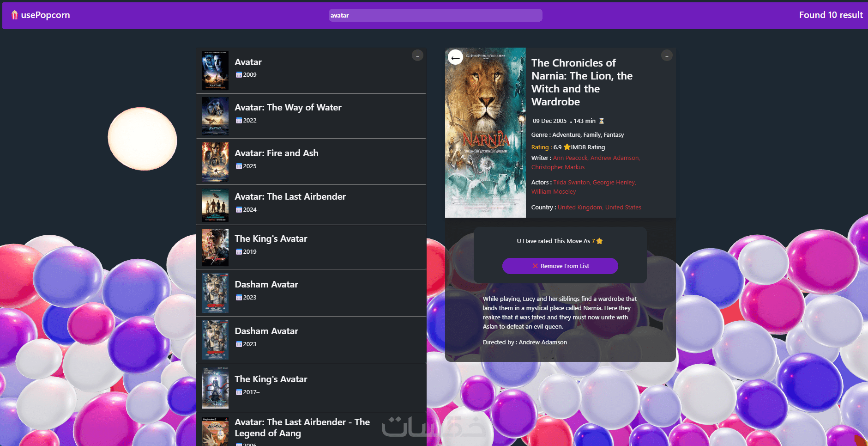Click the 'Found 10 result' counter

point(831,15)
